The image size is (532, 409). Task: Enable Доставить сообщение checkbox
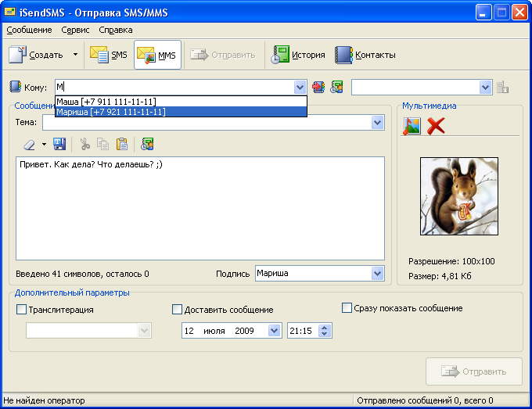pyautogui.click(x=177, y=310)
